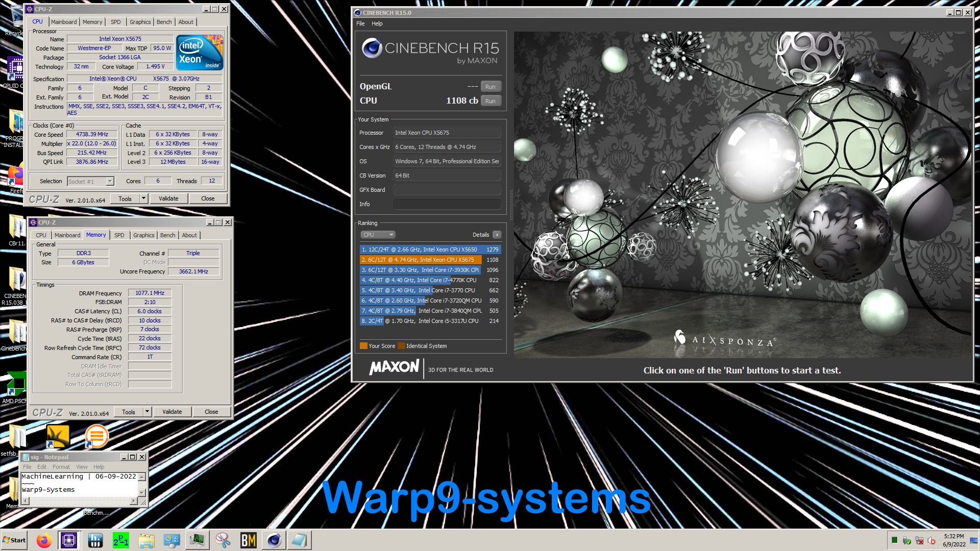Select ranking row Intel Core i7-4770K

point(430,280)
